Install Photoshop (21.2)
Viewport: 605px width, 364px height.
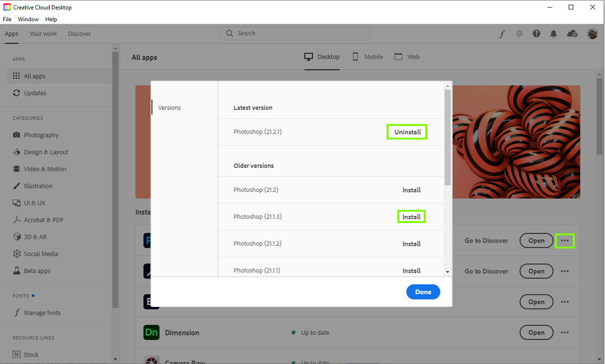point(412,190)
